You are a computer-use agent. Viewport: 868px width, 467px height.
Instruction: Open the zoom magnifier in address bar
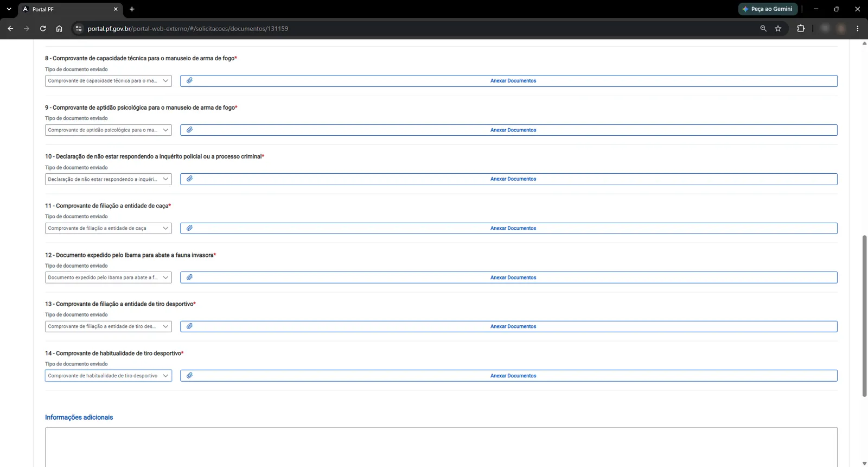tap(763, 28)
